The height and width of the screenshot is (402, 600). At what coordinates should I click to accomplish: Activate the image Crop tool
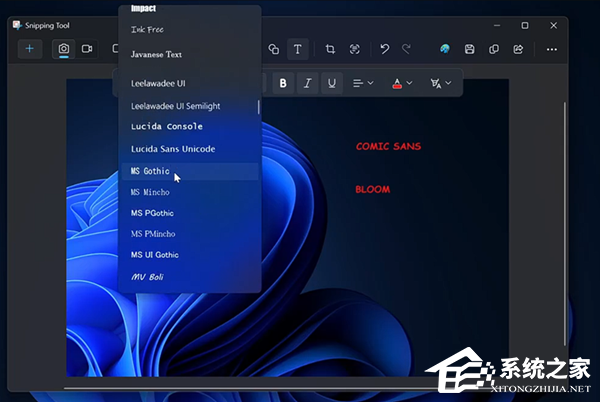330,49
